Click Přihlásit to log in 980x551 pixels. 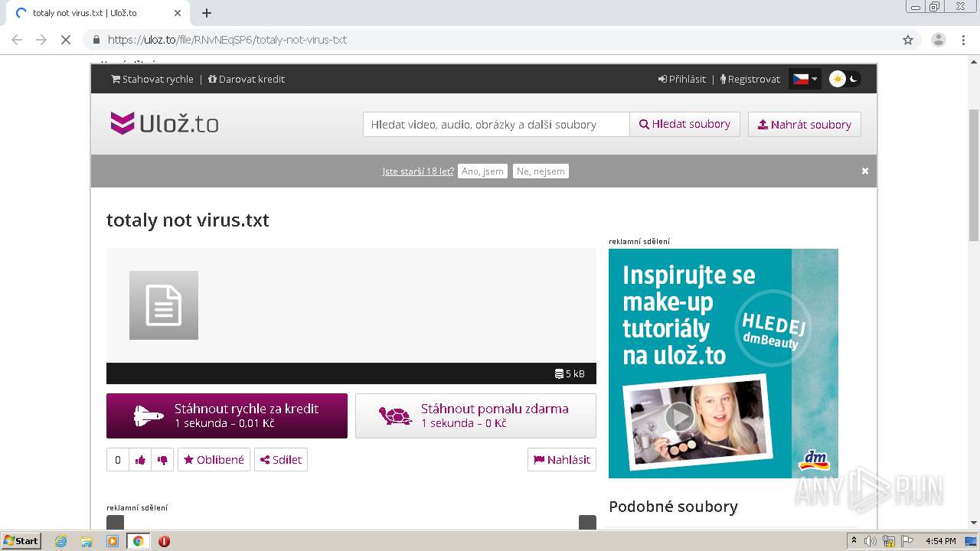(682, 79)
